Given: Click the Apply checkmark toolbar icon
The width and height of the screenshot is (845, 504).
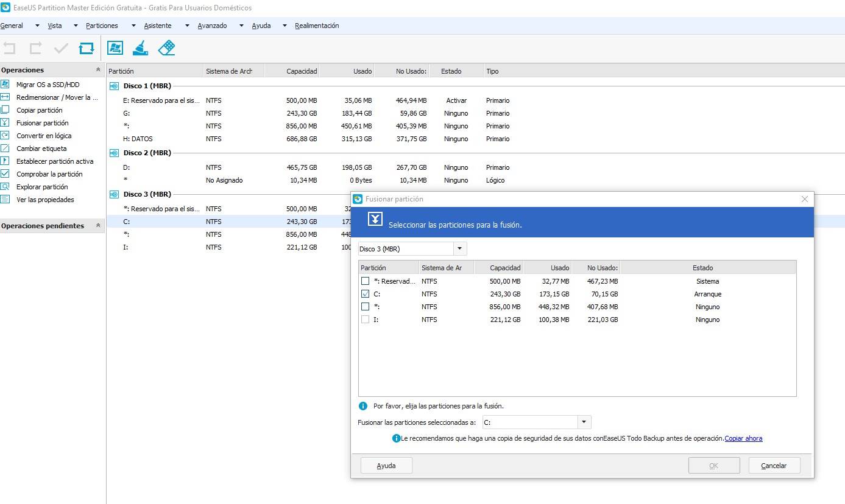Looking at the screenshot, I should tap(61, 48).
